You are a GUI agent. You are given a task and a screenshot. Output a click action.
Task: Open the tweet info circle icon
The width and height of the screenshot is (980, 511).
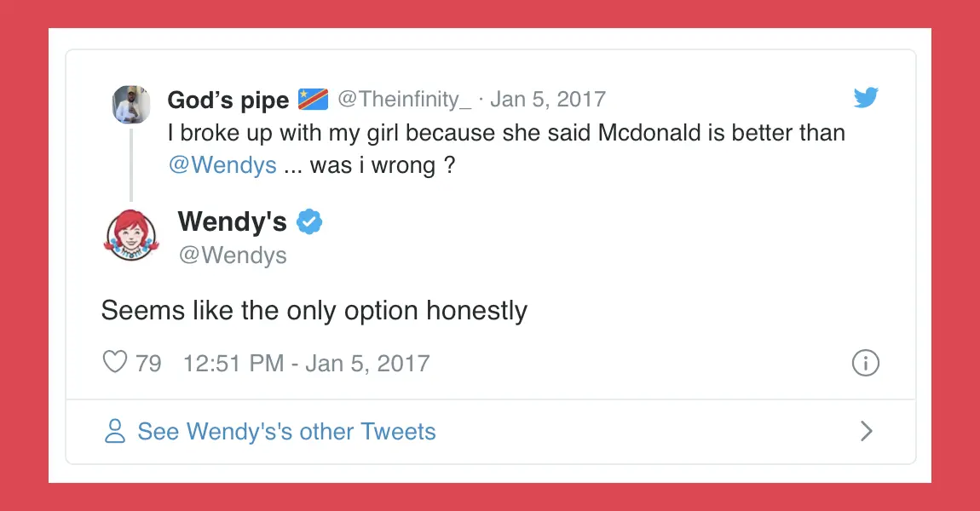[x=865, y=364]
